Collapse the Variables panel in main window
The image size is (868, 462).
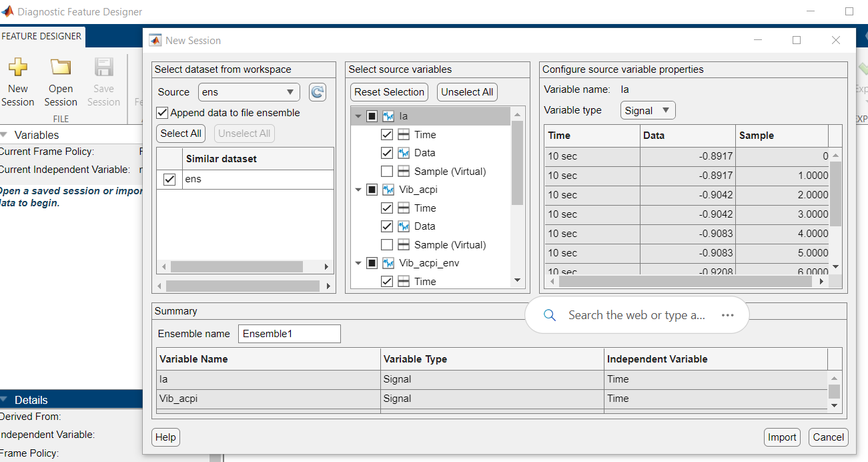point(4,135)
